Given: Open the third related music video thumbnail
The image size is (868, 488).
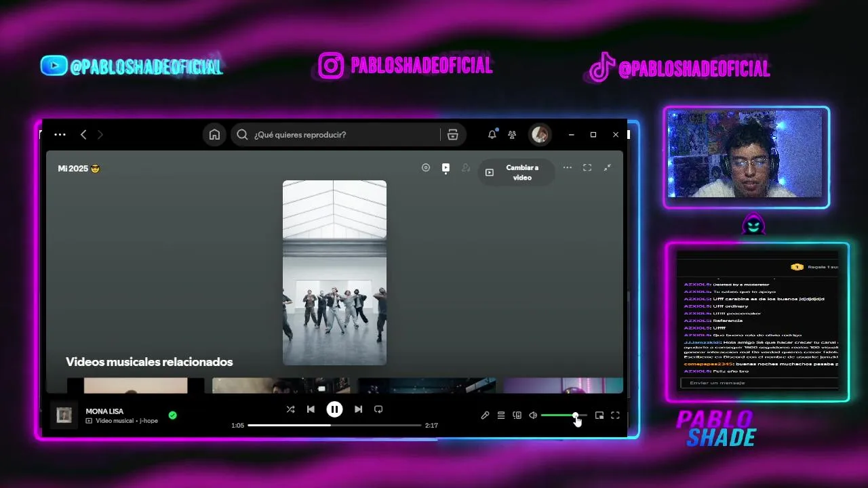Looking at the screenshot, I should coord(427,386).
